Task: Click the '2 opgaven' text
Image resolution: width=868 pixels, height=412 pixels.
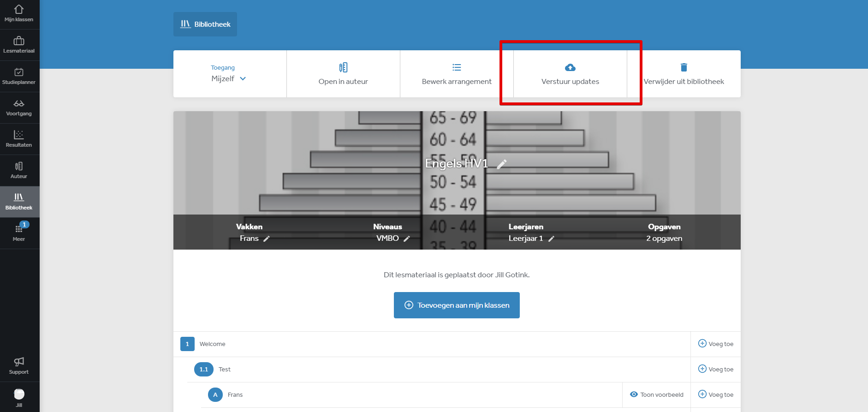Action: (664, 239)
